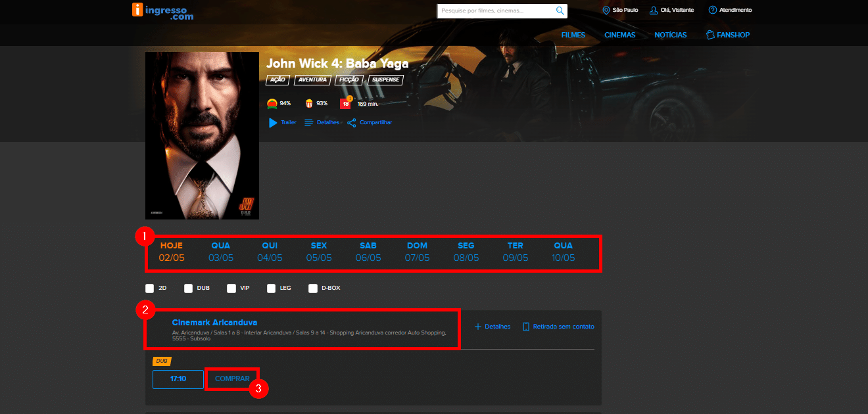This screenshot has height=414, width=868.
Task: Click the Fanshop bag icon
Action: [710, 35]
